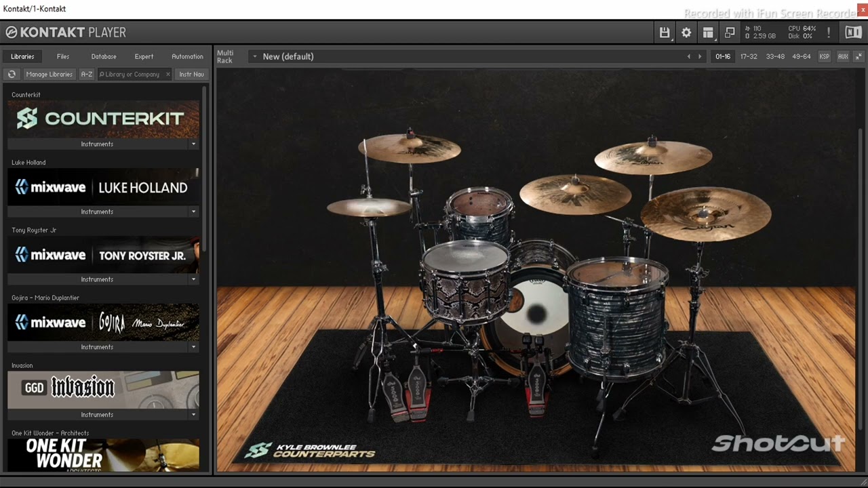Image resolution: width=868 pixels, height=488 pixels.
Task: Click the "Disk 0%" readout
Action: [802, 36]
